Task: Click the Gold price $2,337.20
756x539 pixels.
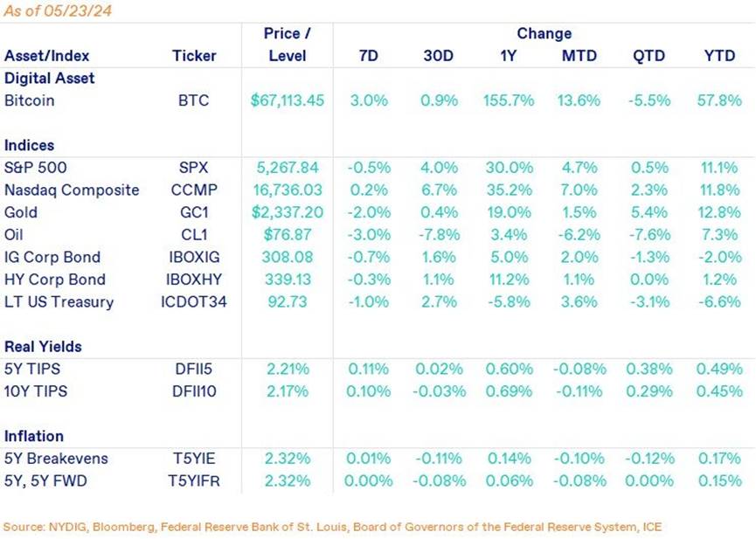Action: [287, 212]
